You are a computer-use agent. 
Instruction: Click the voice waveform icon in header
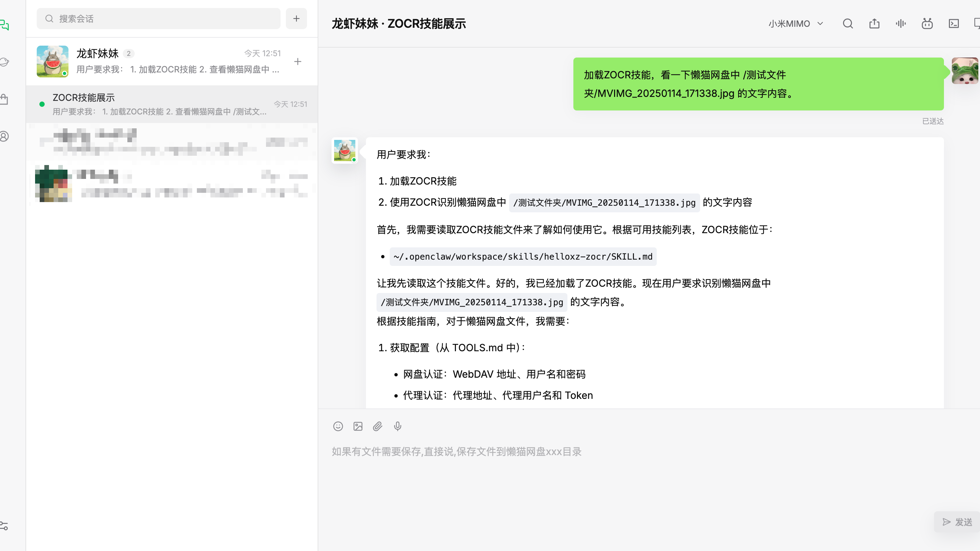pyautogui.click(x=901, y=23)
